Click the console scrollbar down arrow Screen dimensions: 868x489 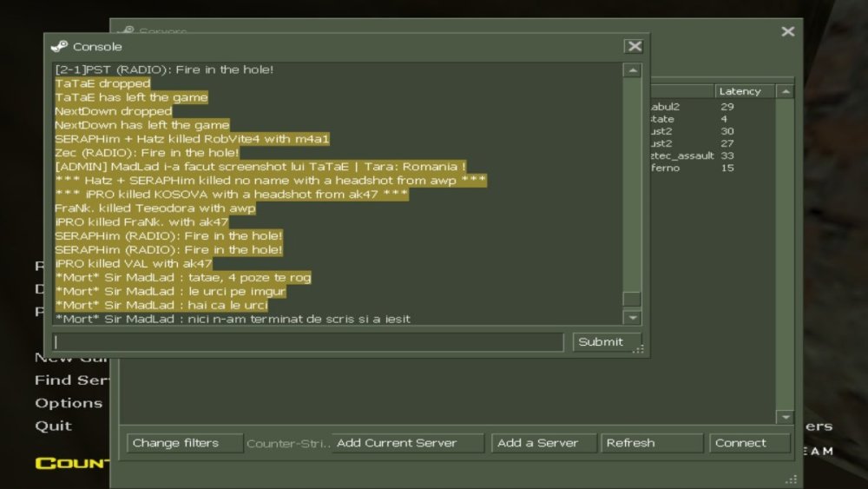pos(632,318)
